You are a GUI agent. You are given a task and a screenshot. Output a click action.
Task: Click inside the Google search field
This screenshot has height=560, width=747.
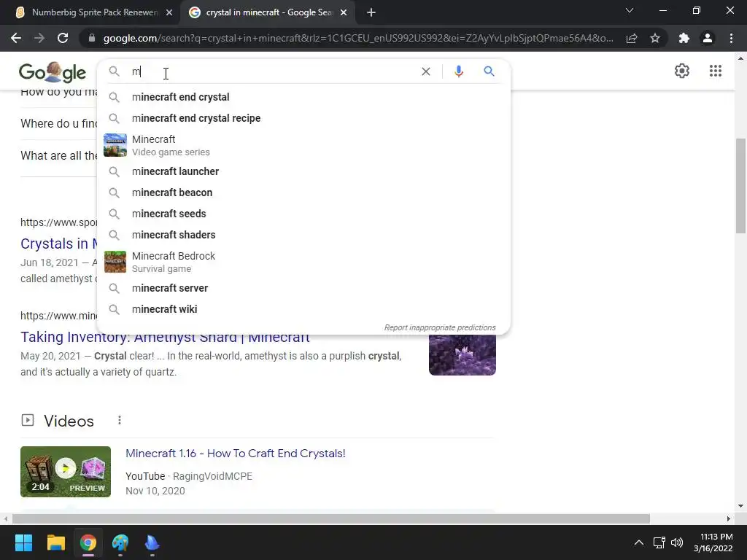tap(271, 71)
